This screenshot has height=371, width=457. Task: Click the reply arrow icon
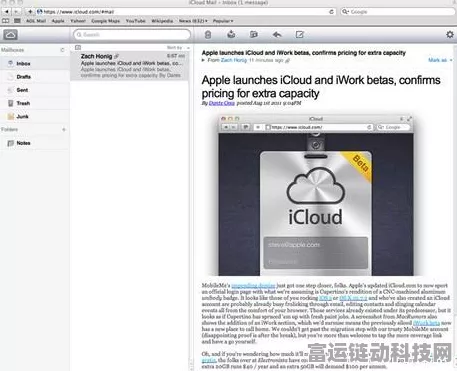coord(277,35)
